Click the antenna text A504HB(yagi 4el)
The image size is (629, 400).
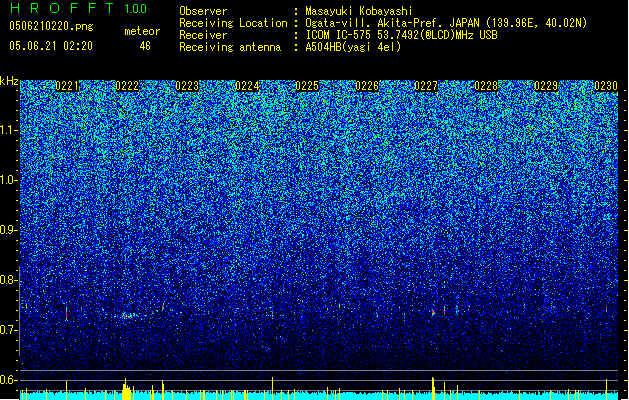[x=353, y=47]
